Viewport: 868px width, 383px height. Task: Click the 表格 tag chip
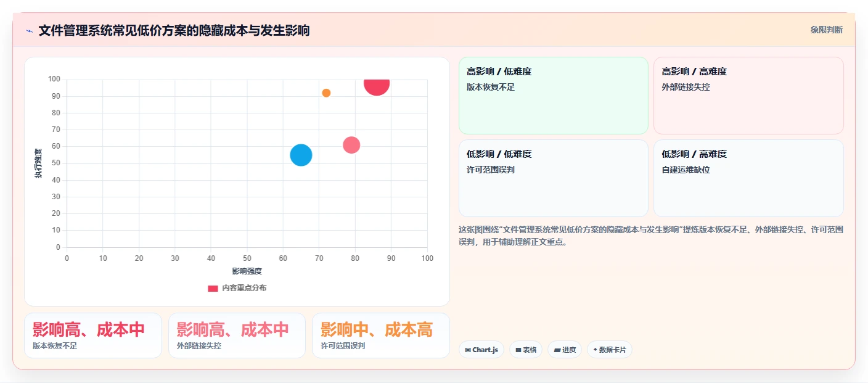coord(525,350)
